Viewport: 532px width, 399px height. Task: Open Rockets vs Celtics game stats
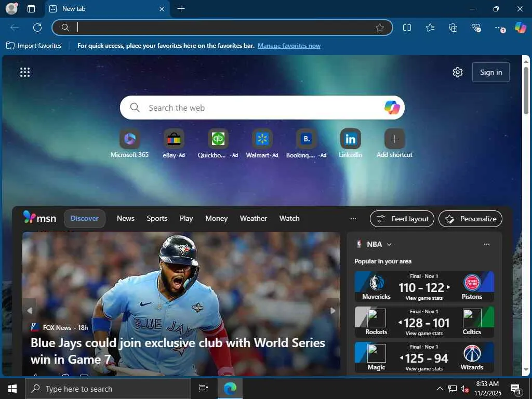[x=424, y=322]
